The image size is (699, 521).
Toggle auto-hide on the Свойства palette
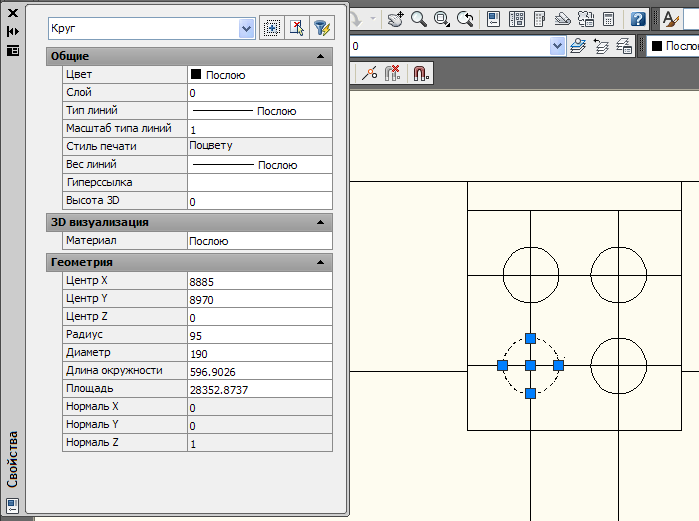(13, 31)
